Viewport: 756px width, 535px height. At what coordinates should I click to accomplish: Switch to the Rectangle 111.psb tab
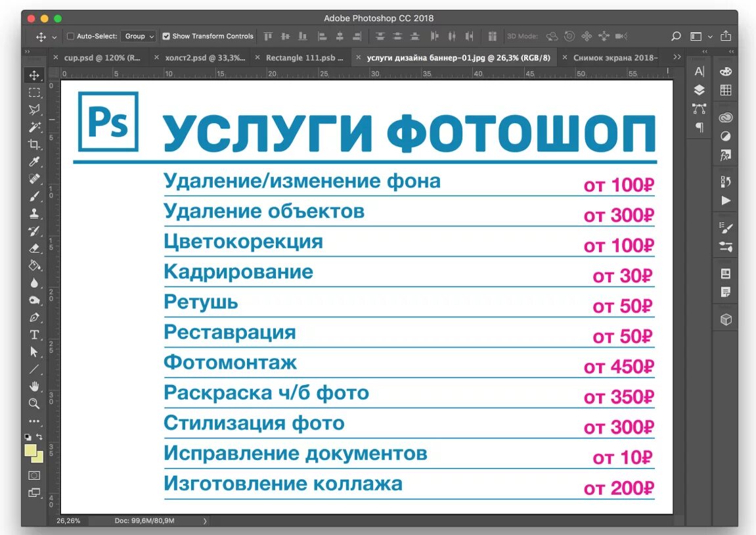[x=305, y=57]
